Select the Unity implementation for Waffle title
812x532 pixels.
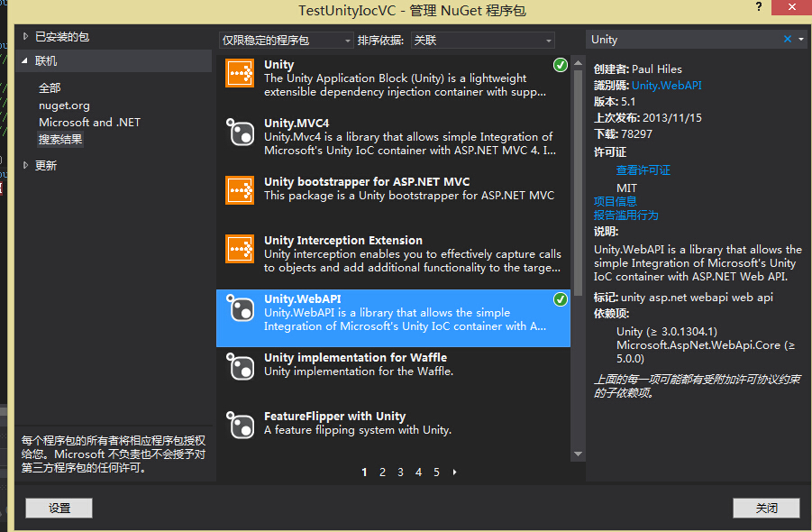click(x=355, y=357)
